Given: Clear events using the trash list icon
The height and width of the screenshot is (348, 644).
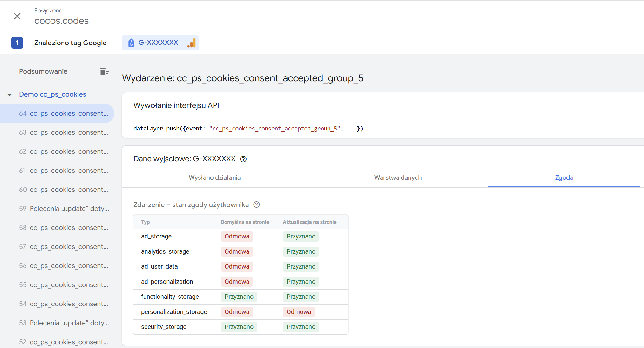Looking at the screenshot, I should point(105,71).
